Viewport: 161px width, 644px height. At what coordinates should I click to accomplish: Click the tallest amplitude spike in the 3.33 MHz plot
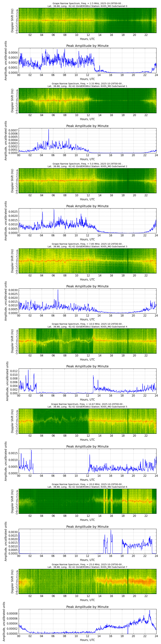click(x=49, y=130)
